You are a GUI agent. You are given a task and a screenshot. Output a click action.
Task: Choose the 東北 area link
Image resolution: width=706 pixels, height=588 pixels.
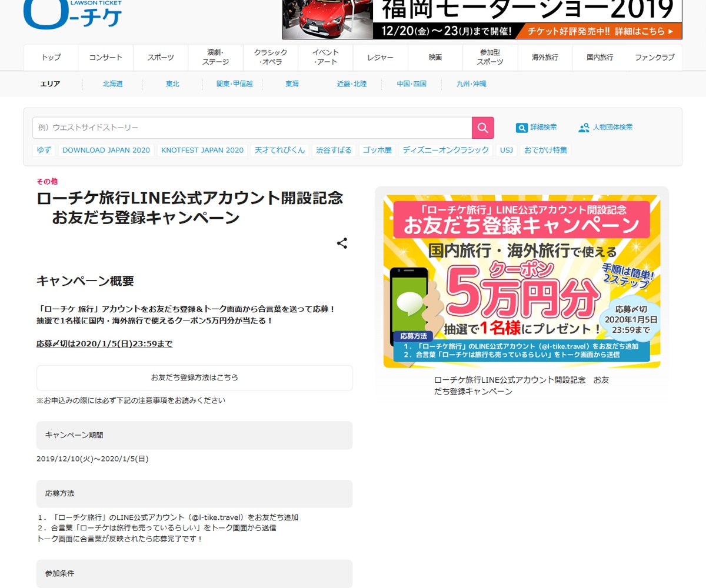pos(172,84)
